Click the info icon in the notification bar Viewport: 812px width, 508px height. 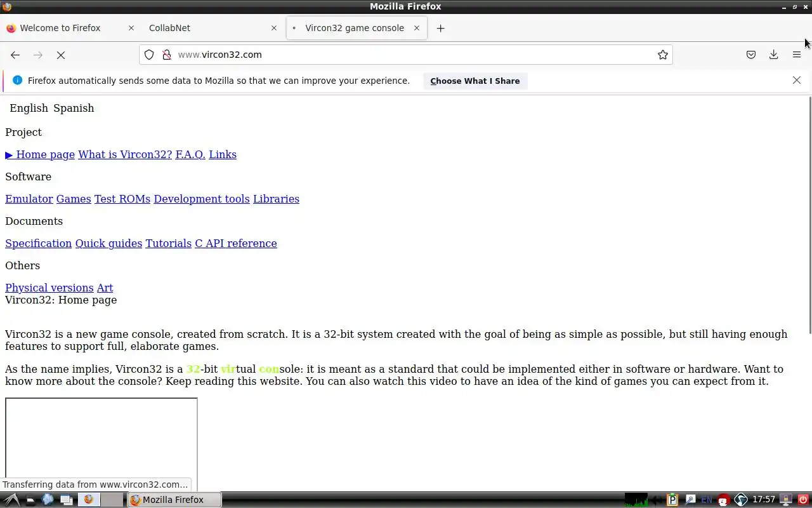(x=17, y=80)
